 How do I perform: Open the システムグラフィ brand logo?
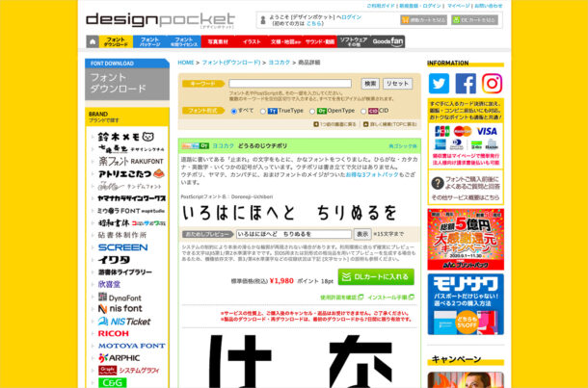[128, 371]
